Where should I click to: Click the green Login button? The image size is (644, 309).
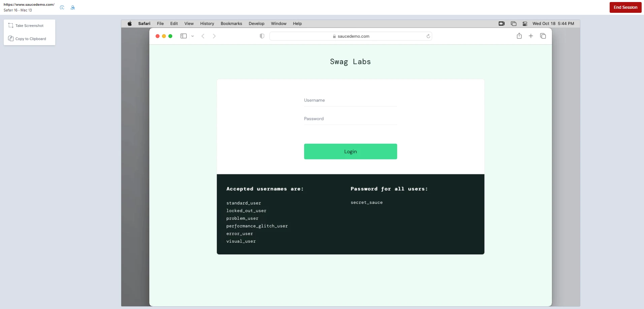click(x=350, y=151)
